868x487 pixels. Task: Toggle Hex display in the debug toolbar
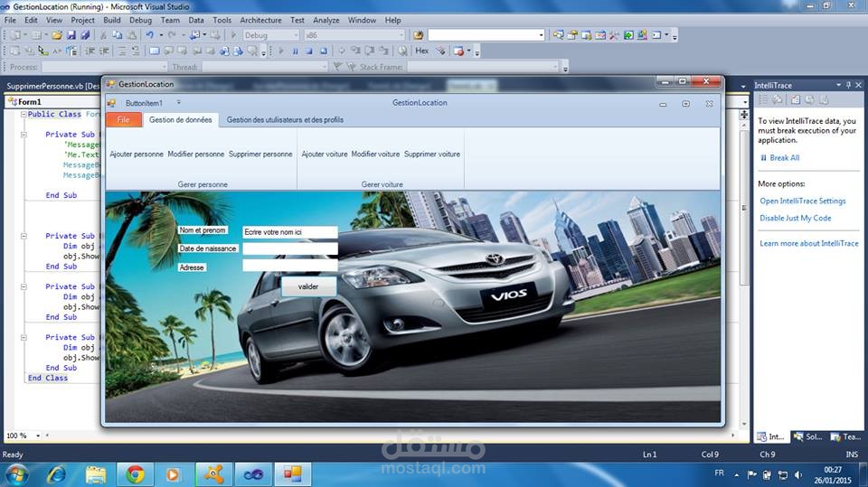tap(422, 51)
